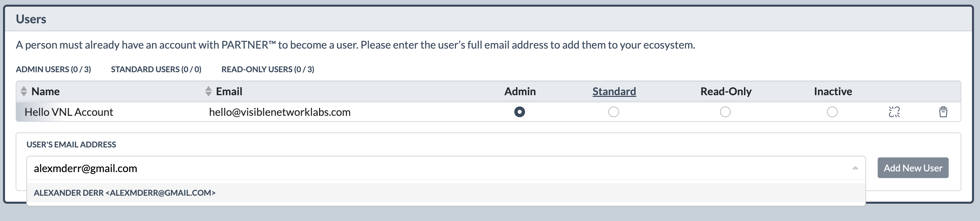Image resolution: width=980 pixels, height=221 pixels.
Task: Click the ADMIN USERS (0 / 3) label
Action: (53, 70)
